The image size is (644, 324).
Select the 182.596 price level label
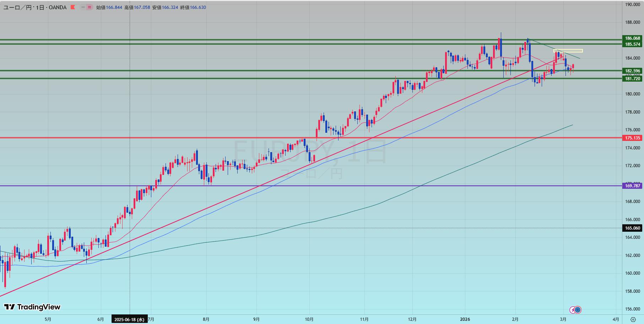632,71
